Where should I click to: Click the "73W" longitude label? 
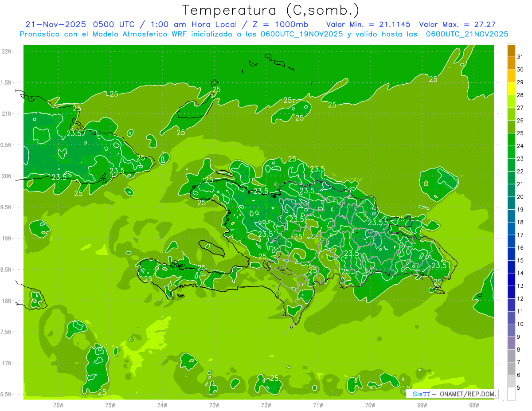coord(214,405)
